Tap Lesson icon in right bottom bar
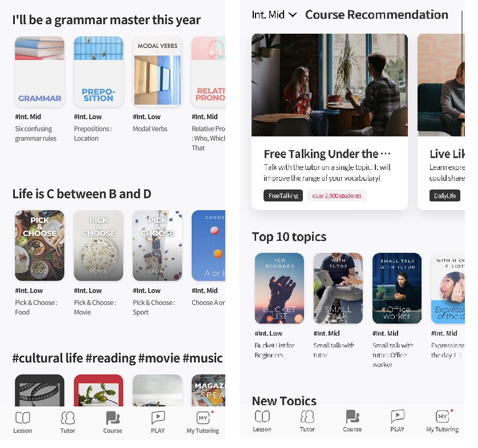This screenshot has height=448, width=478. [x=262, y=421]
